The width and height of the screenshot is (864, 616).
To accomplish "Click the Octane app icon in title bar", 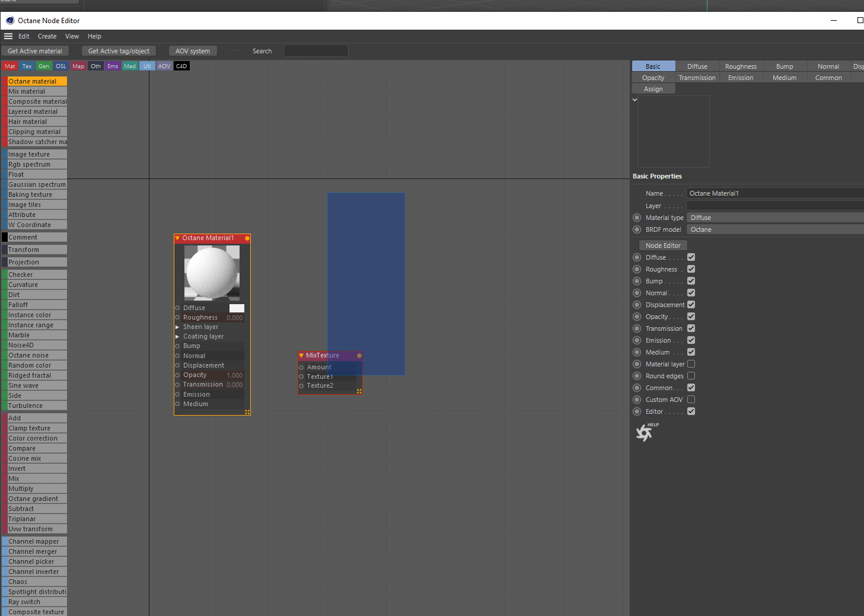I will (10, 20).
